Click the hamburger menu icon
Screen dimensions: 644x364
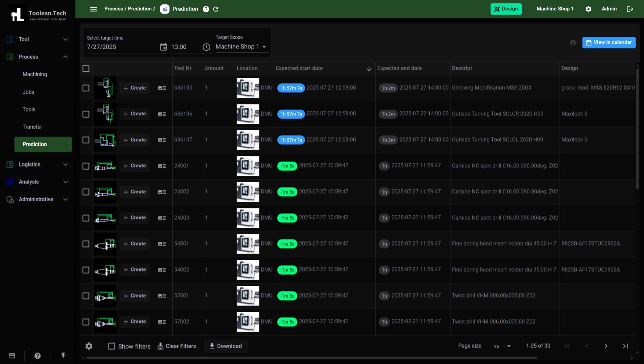click(x=94, y=9)
